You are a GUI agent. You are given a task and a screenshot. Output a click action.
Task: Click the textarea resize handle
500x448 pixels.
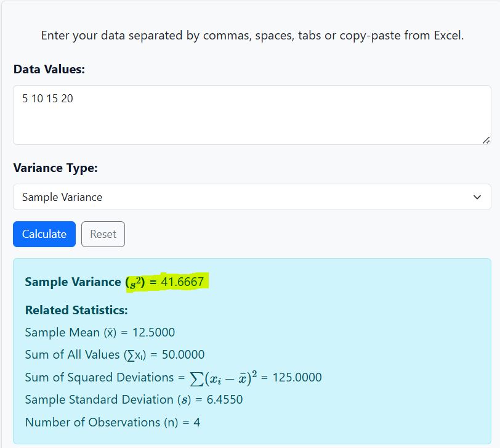(487, 141)
